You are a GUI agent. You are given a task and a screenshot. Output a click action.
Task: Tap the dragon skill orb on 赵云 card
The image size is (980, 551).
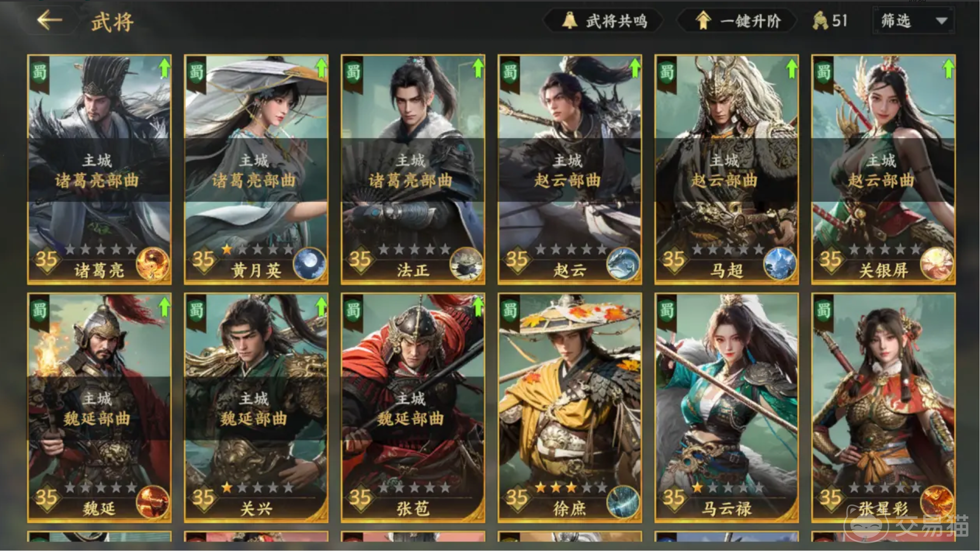[x=623, y=264]
